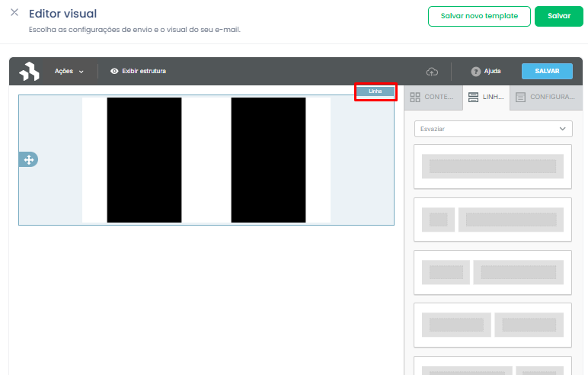Click the green Salvar button
This screenshot has width=588, height=375.
[559, 16]
